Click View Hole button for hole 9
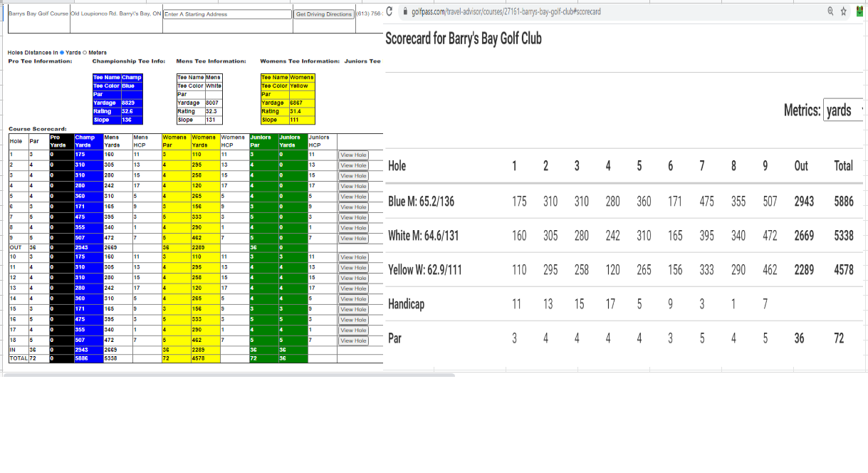 [353, 238]
